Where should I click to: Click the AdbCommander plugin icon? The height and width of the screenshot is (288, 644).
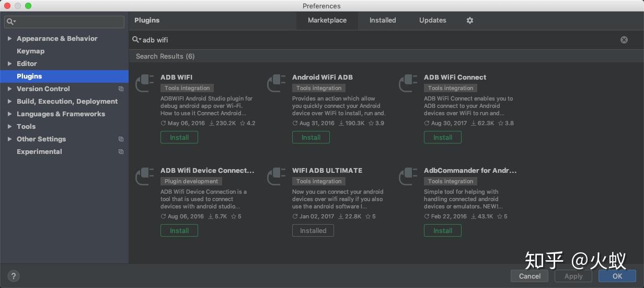tap(408, 177)
